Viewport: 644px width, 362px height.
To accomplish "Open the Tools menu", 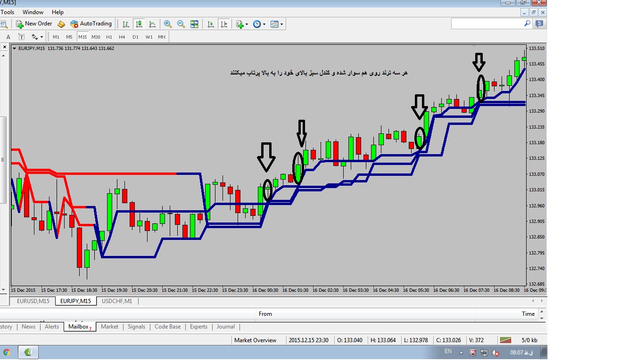I will tap(7, 12).
